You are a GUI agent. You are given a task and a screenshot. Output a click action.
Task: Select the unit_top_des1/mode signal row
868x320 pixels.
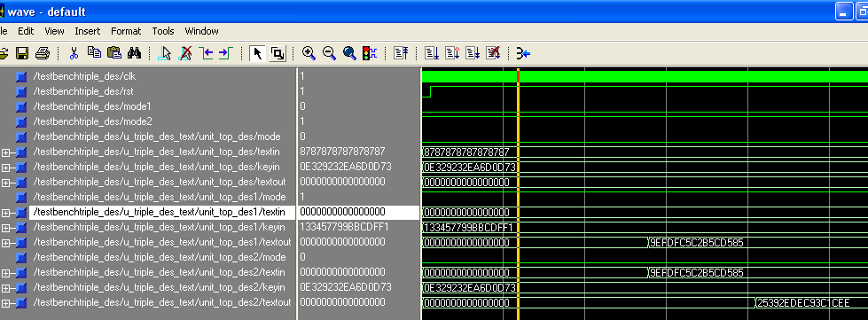pos(160,197)
